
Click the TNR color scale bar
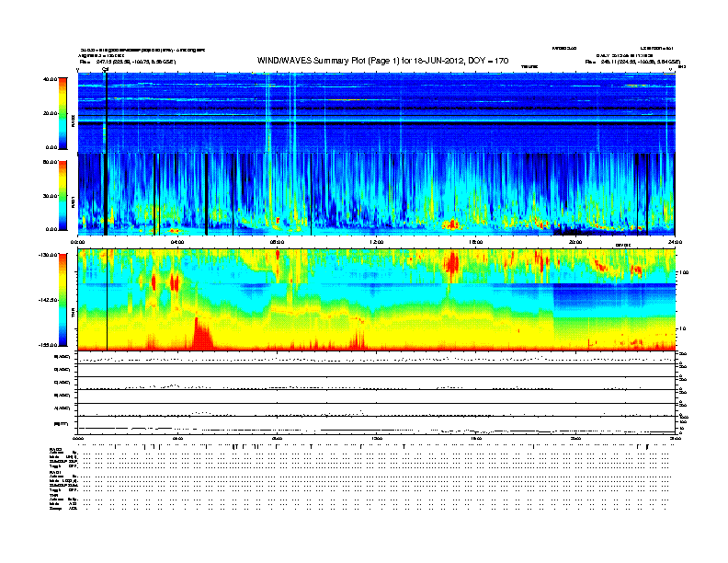point(63,300)
